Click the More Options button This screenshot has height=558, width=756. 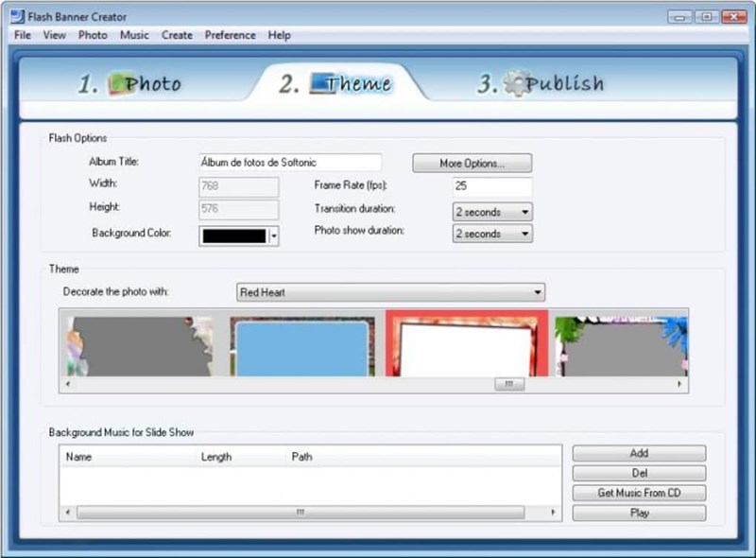472,164
